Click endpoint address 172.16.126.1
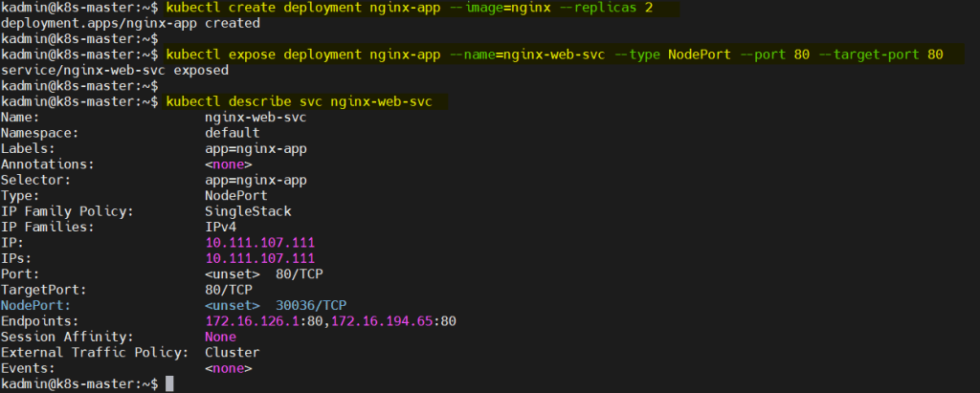The height and width of the screenshot is (393, 980). pyautogui.click(x=252, y=321)
